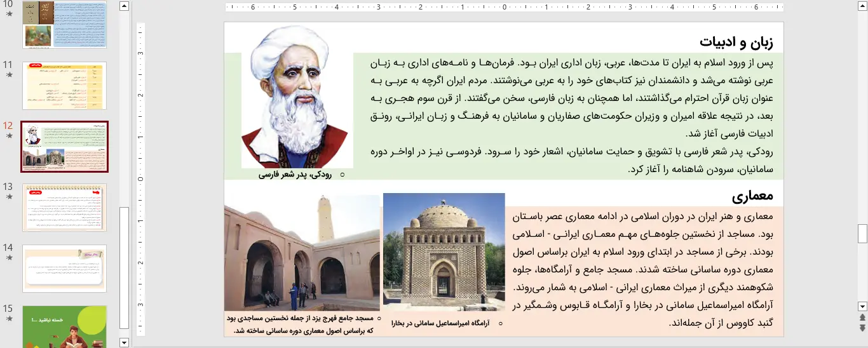Click the animation star icon under slide 10

[9, 13]
